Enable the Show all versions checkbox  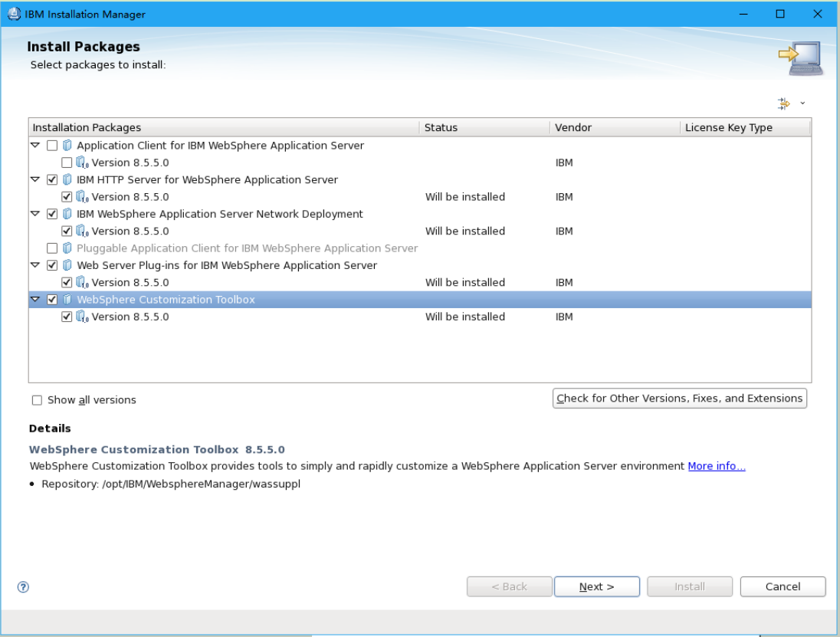click(36, 399)
